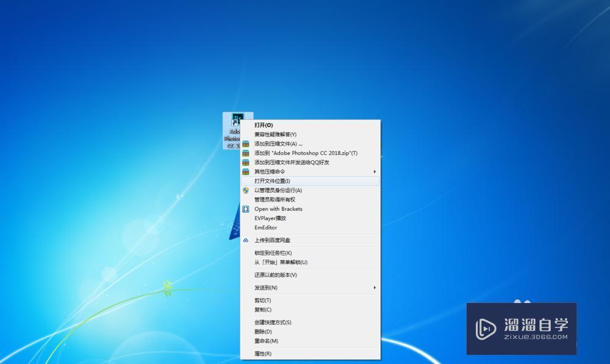Image resolution: width=610 pixels, height=364 pixels.
Task: Click the UAC shield icon beside 以管理员身份运行
Action: click(x=245, y=190)
